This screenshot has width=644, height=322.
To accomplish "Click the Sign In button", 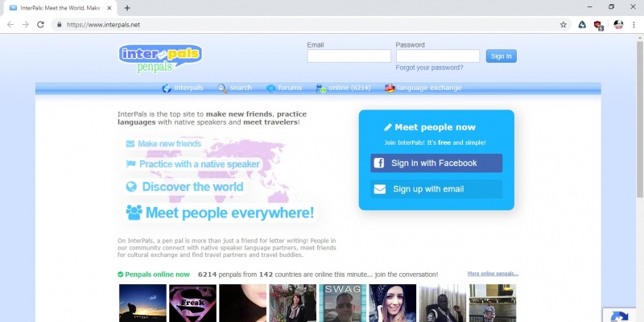I will tap(501, 56).
